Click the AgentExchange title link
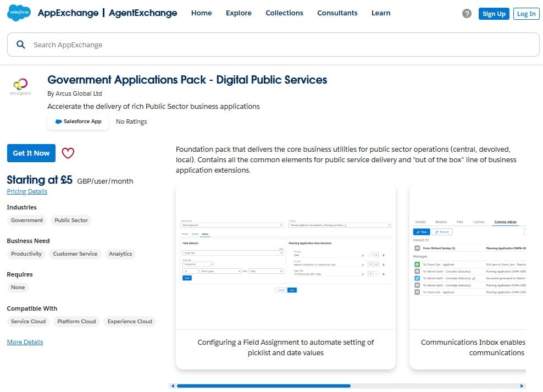The image size is (543, 392). click(143, 13)
